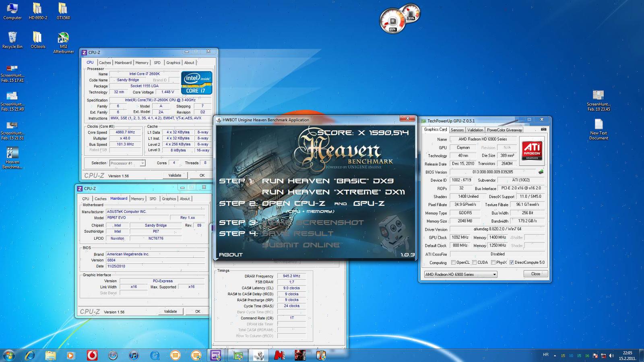The height and width of the screenshot is (362, 644).
Task: Show hidden system tray icons arrow
Action: pyautogui.click(x=555, y=356)
